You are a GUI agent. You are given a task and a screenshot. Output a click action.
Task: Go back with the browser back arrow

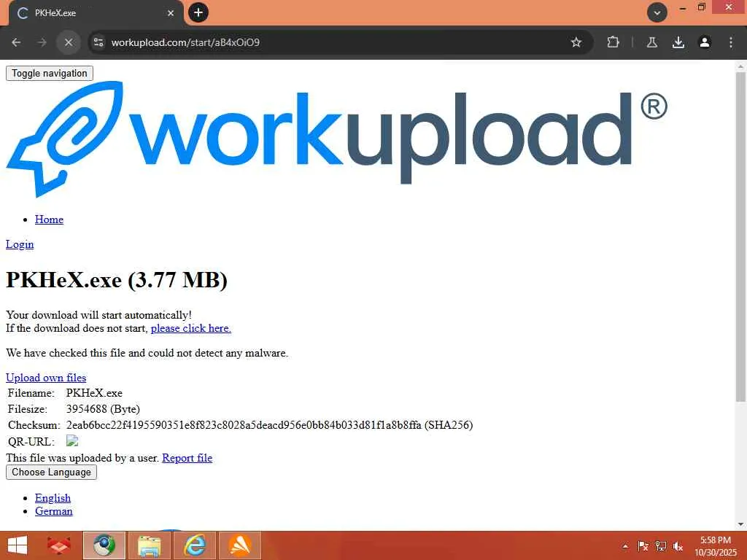click(x=16, y=42)
